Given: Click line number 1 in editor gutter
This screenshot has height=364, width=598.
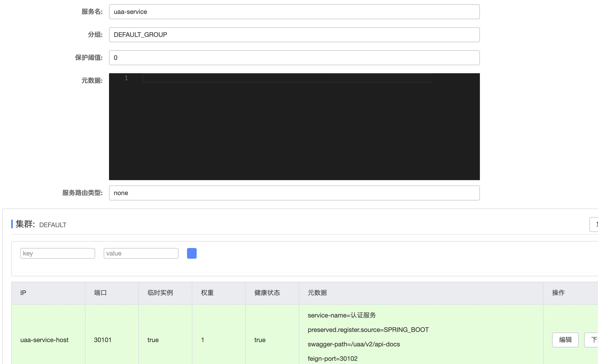Looking at the screenshot, I should tap(126, 78).
